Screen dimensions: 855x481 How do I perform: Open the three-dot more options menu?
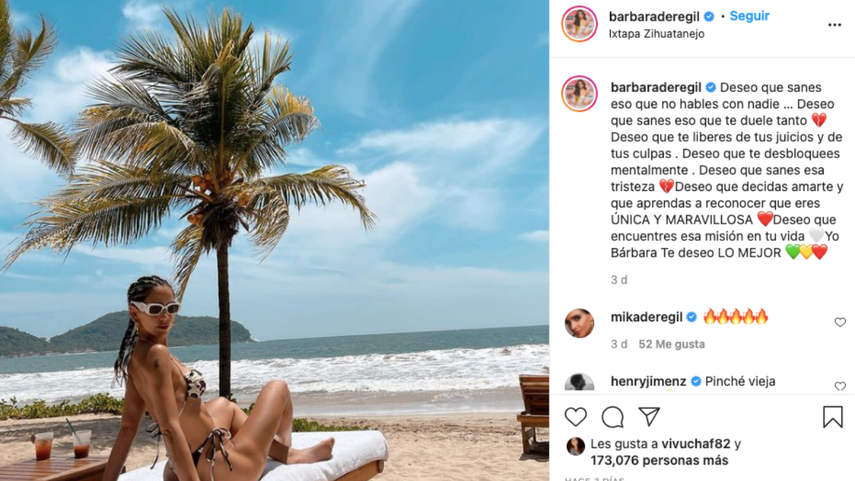pyautogui.click(x=834, y=25)
